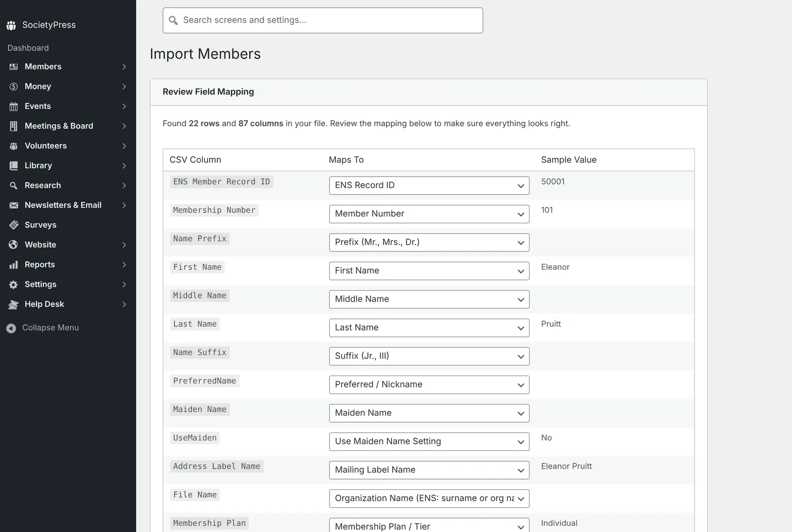The width and height of the screenshot is (792, 532).
Task: Click the Library book icon
Action: click(x=14, y=166)
